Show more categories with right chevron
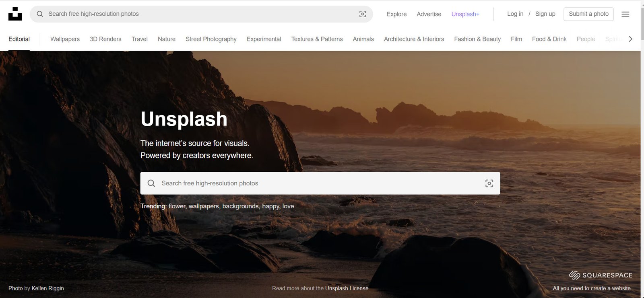644x298 pixels. (x=631, y=39)
